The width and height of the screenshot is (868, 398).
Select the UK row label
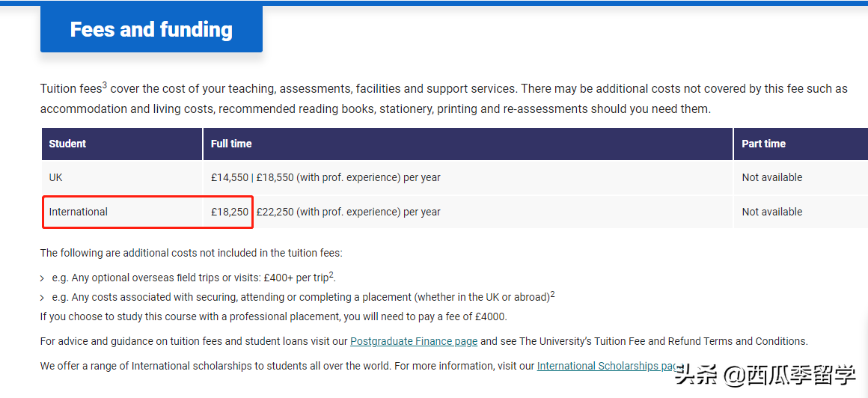pyautogui.click(x=56, y=177)
